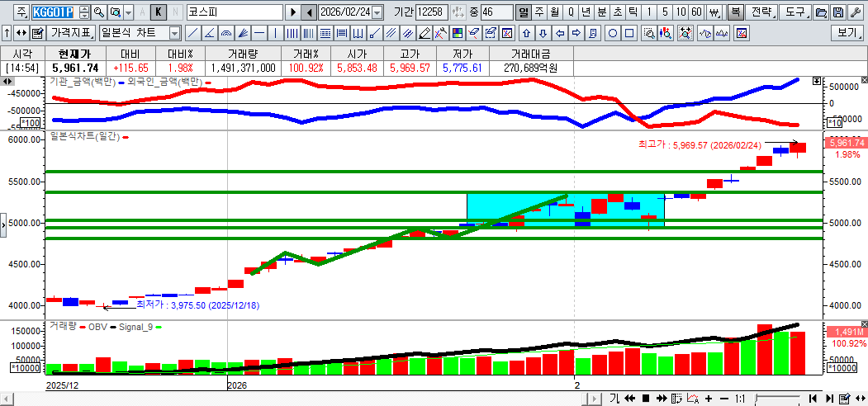
Task: Open the date picker dropdown 2026/02/24
Action: tap(377, 12)
